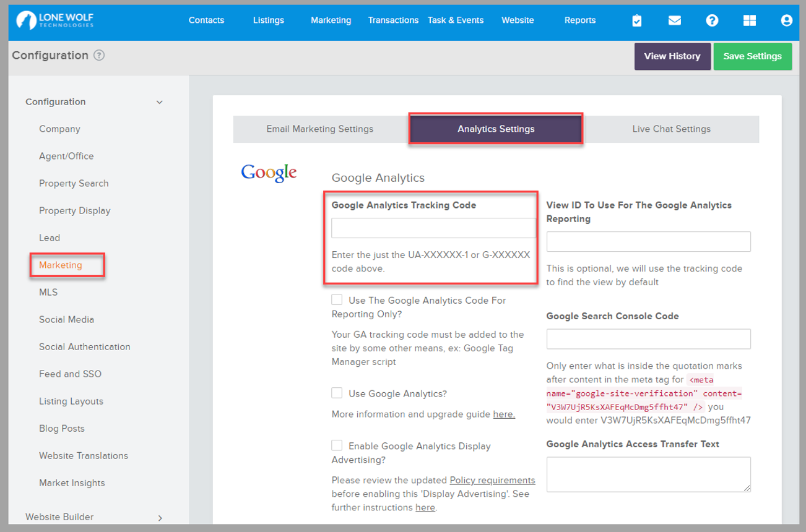The height and width of the screenshot is (532, 806).
Task: Select Social Media in the sidebar
Action: (66, 320)
